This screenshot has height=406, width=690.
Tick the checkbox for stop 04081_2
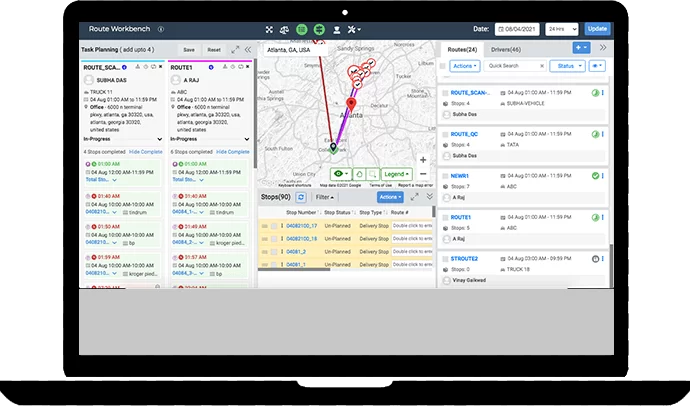[x=274, y=252]
